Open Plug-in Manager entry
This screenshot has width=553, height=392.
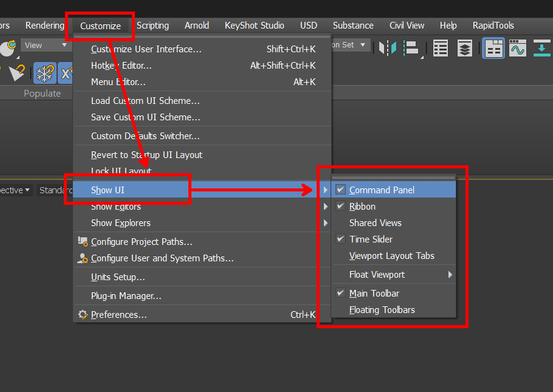click(x=202, y=296)
